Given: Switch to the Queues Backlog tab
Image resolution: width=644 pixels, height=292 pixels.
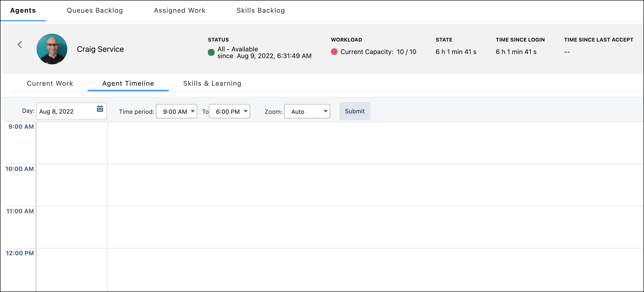Looking at the screenshot, I should [x=94, y=11].
